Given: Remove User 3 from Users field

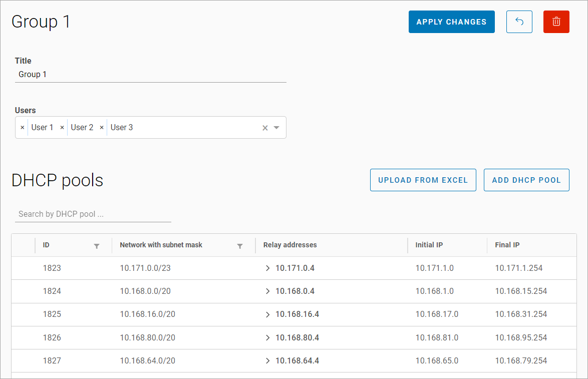Looking at the screenshot, I should [102, 127].
